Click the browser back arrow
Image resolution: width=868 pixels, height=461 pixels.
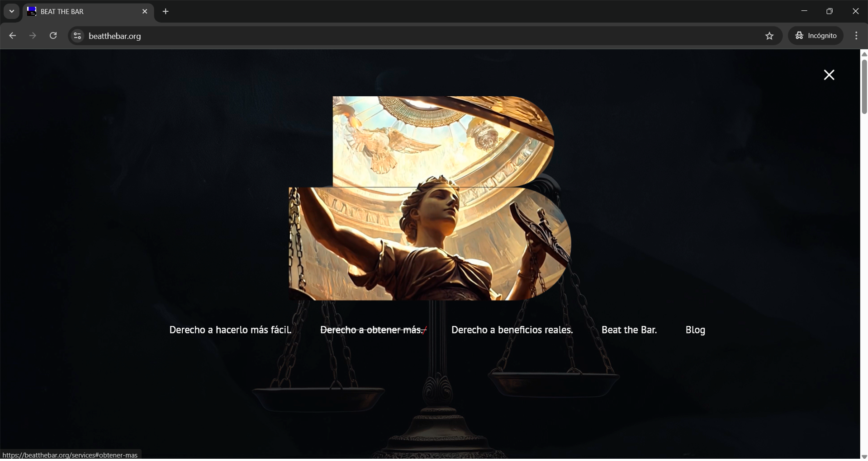click(12, 36)
